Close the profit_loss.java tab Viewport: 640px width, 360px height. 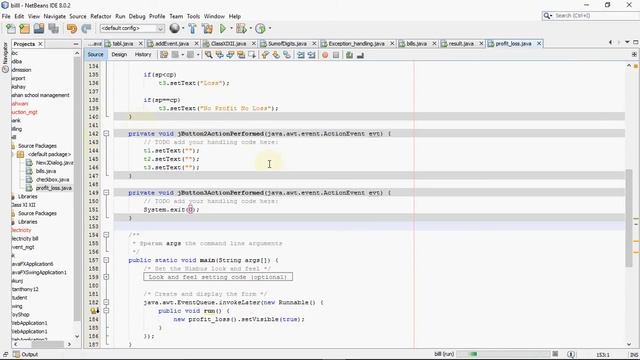point(539,43)
